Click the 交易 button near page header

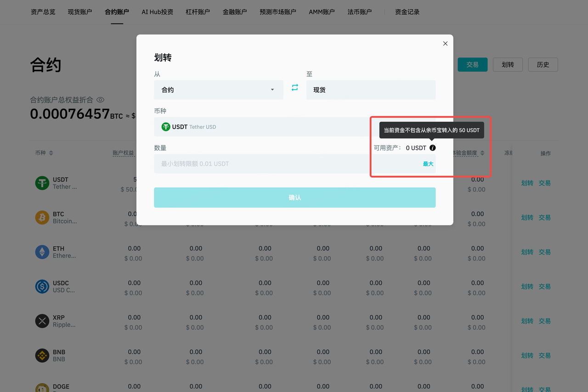(x=472, y=65)
